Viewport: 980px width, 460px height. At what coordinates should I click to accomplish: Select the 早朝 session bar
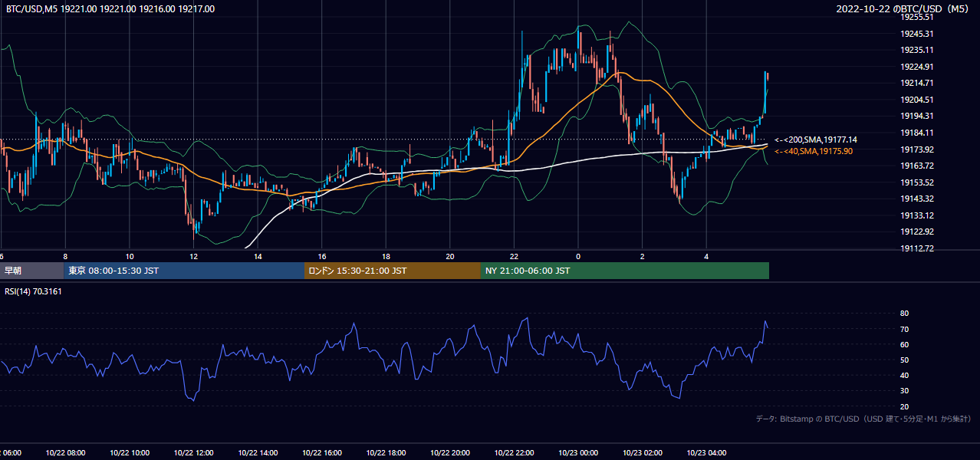(32, 271)
